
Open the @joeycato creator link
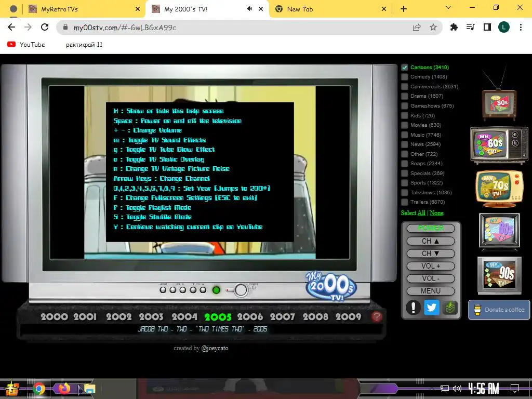[215, 348]
